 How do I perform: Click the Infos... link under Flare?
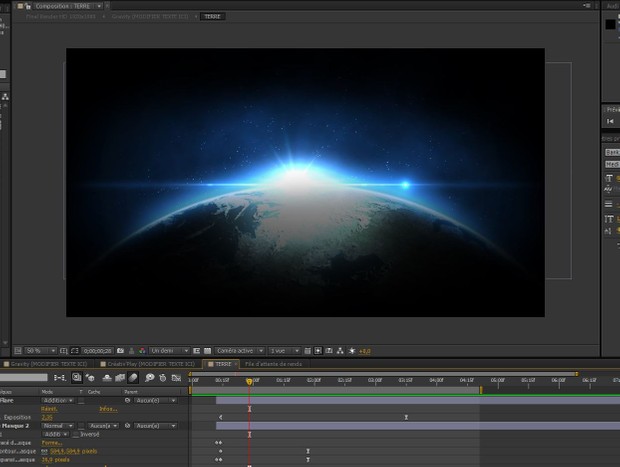coord(108,409)
